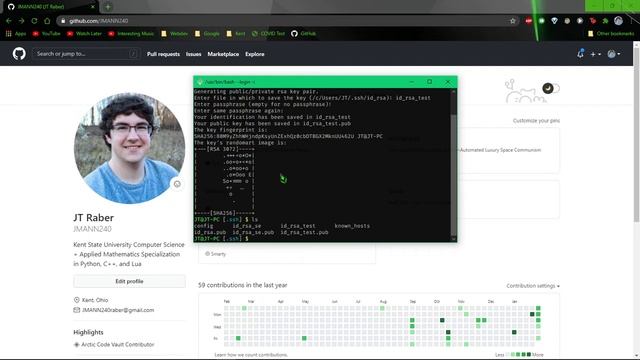Open the Interesting Music bookmark

131,33
